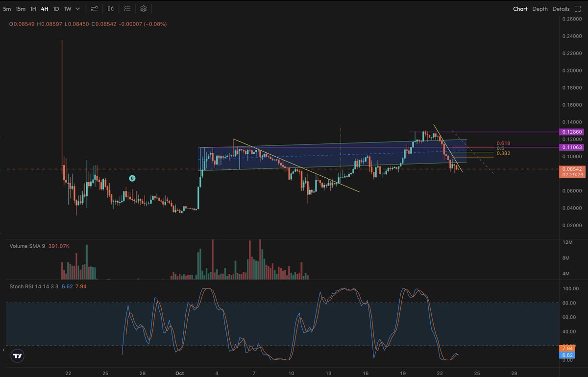Click the 100.00 Stoch RSI axis label
Image resolution: width=588 pixels, height=377 pixels.
click(x=569, y=289)
